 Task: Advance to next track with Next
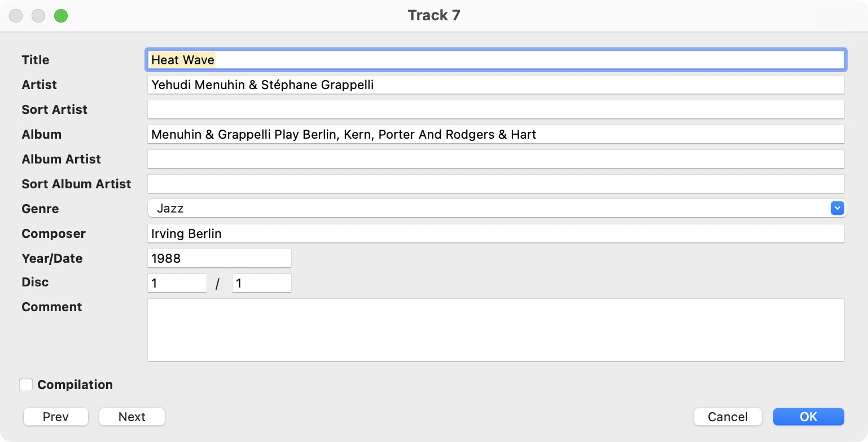(x=132, y=417)
